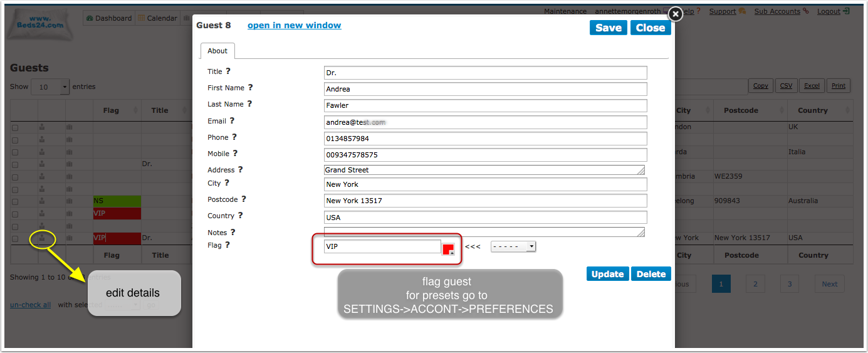Open the red flag color picker swatch
The height and width of the screenshot is (353, 868).
point(448,249)
